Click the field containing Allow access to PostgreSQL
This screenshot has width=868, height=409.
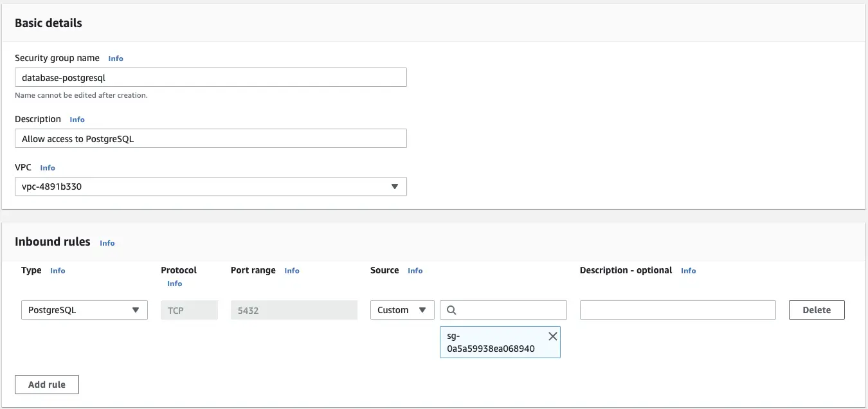click(x=210, y=138)
